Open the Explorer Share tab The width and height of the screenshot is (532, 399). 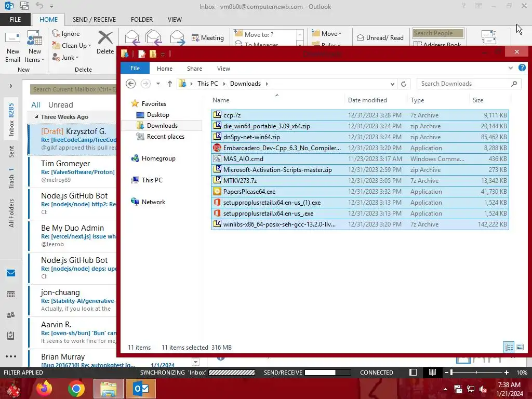[194, 69]
